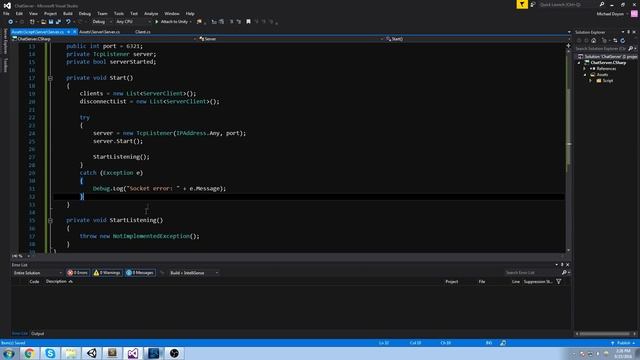Click the Search Solution Explorer field
Image resolution: width=640 pixels, height=360 pixels.
tap(601, 49)
